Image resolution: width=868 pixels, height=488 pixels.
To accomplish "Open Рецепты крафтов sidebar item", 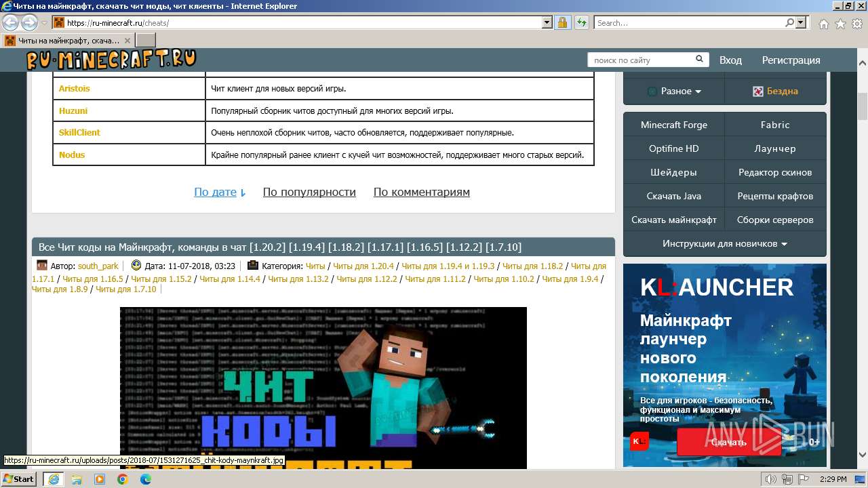I will pos(775,196).
